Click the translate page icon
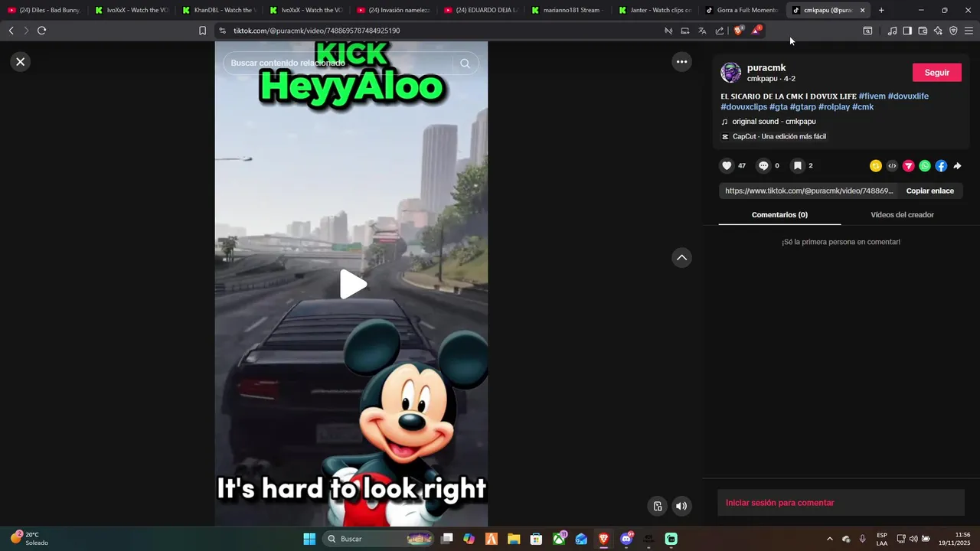This screenshot has height=551, width=980. (x=702, y=31)
